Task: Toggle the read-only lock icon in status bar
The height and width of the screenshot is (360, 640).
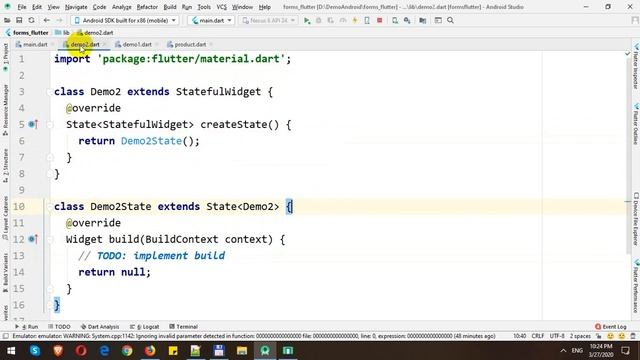Action: [x=598, y=336]
